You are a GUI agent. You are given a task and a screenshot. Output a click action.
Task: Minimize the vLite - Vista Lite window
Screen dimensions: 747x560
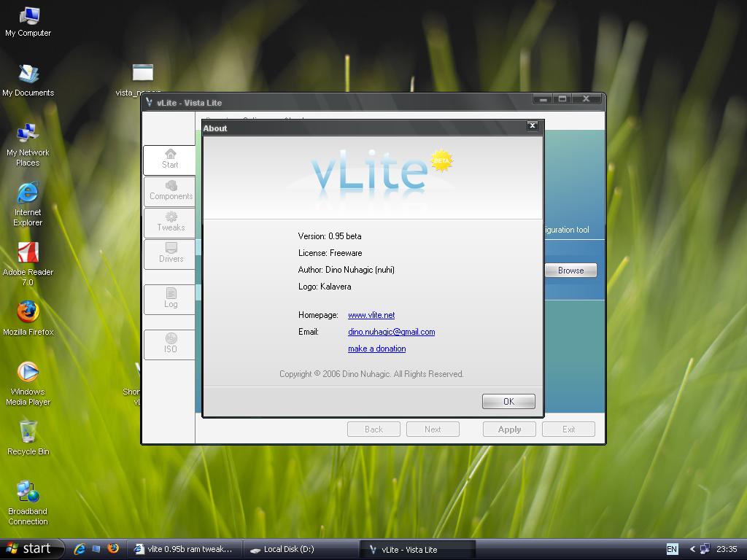click(543, 98)
